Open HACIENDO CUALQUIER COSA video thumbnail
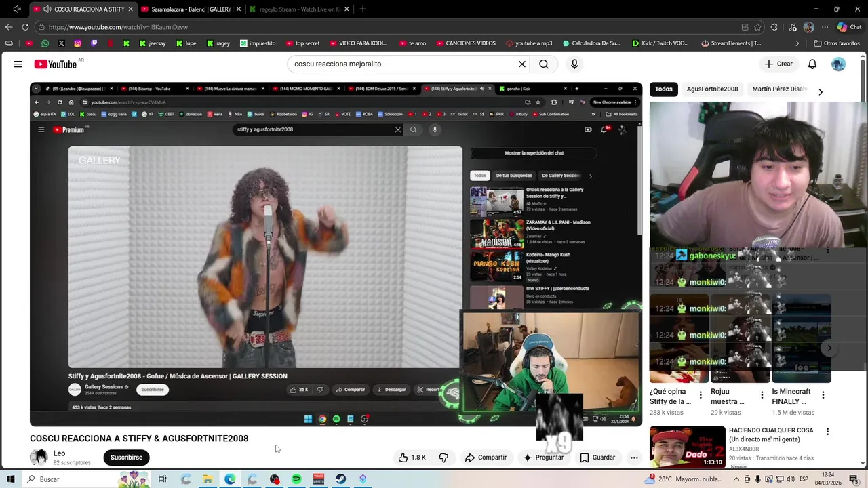Image resolution: width=868 pixels, height=488 pixels. click(687, 446)
